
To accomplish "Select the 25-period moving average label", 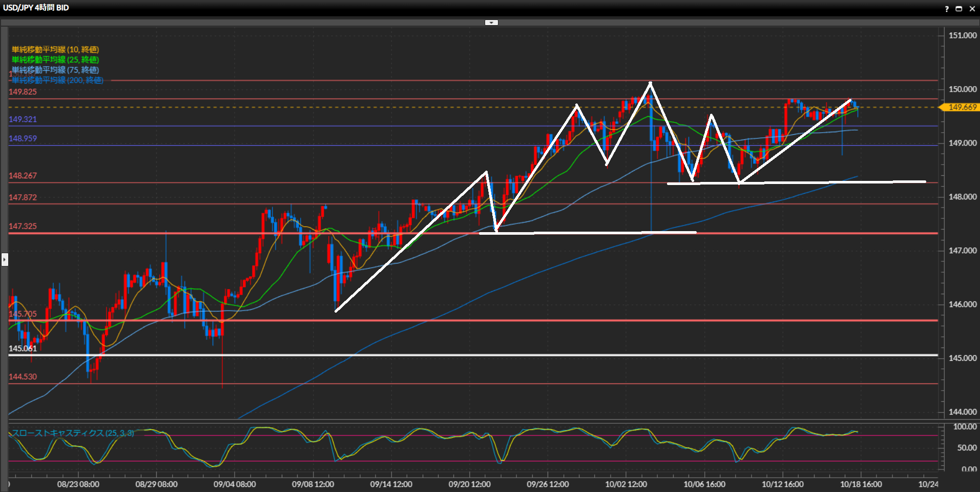I will [x=55, y=60].
